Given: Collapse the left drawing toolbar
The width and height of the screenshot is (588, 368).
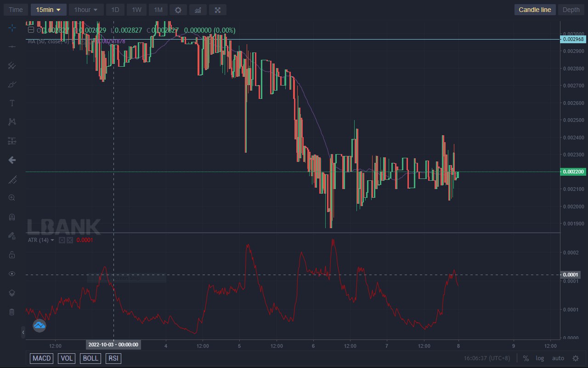Looking at the screenshot, I should [23, 332].
